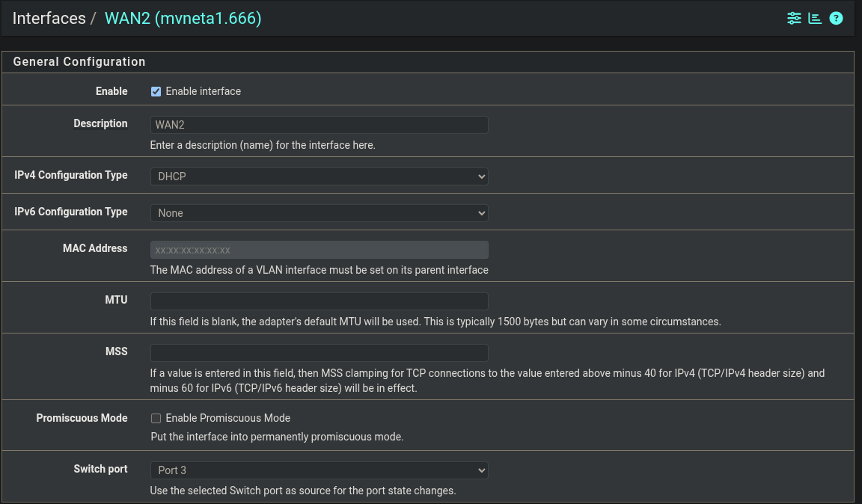The height and width of the screenshot is (504, 862).
Task: Open the IPv4 Configuration Type dropdown
Action: coord(319,176)
